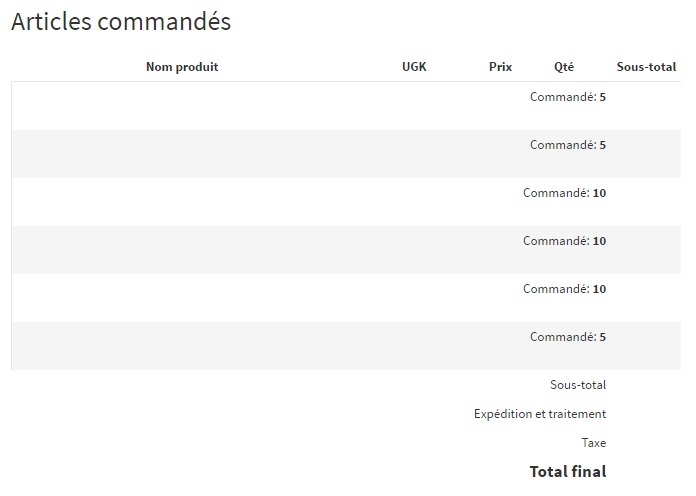The height and width of the screenshot is (496, 696).
Task: Click the Qté column header
Action: (564, 67)
